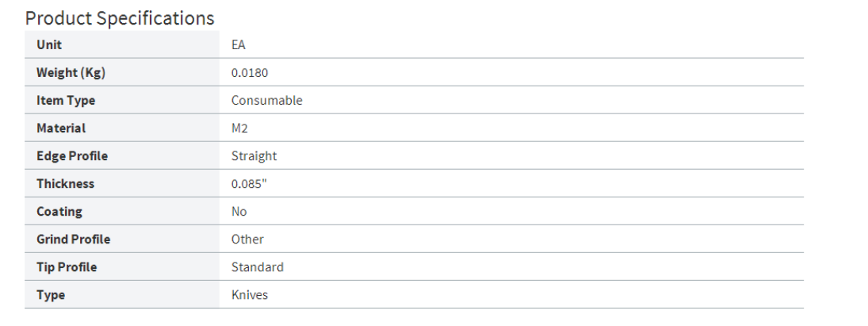The image size is (868, 326).
Task: Select the Item Type label
Action: pos(66,101)
